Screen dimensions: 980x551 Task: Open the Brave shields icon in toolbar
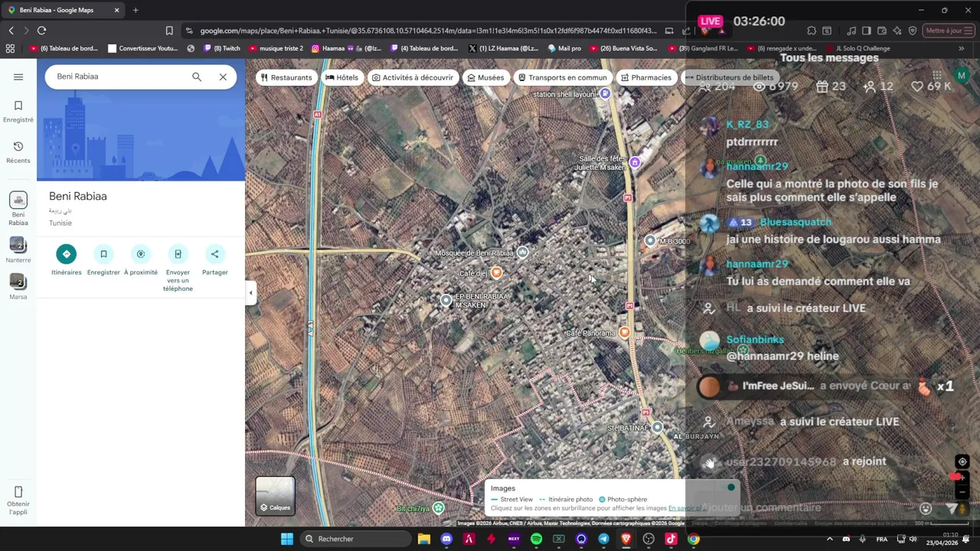click(704, 31)
